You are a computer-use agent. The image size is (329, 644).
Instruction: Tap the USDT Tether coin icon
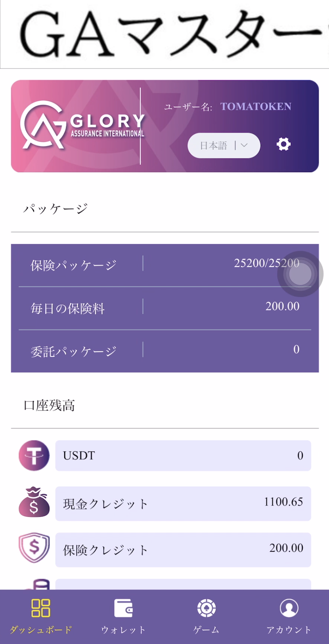click(34, 455)
